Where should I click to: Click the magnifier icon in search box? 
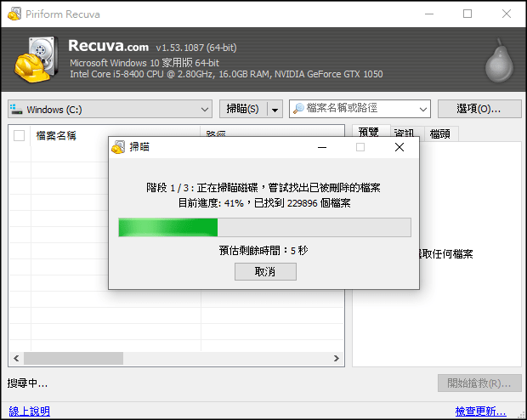point(298,108)
